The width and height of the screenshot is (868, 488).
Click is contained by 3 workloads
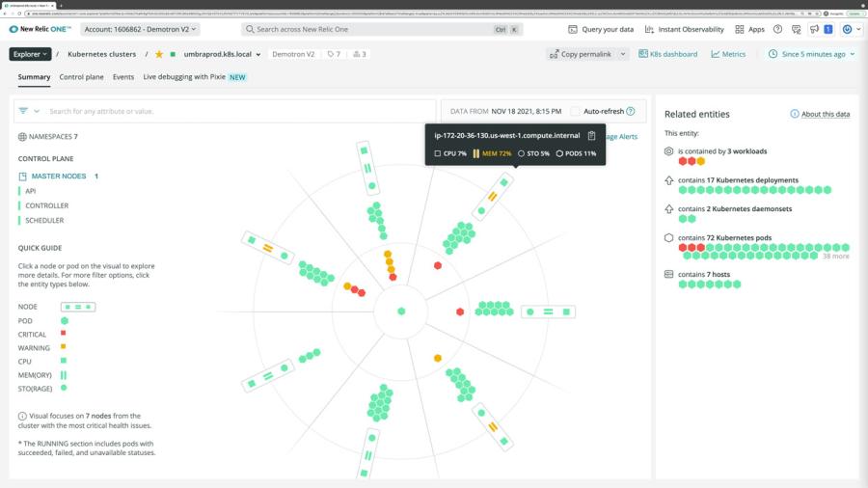(722, 151)
